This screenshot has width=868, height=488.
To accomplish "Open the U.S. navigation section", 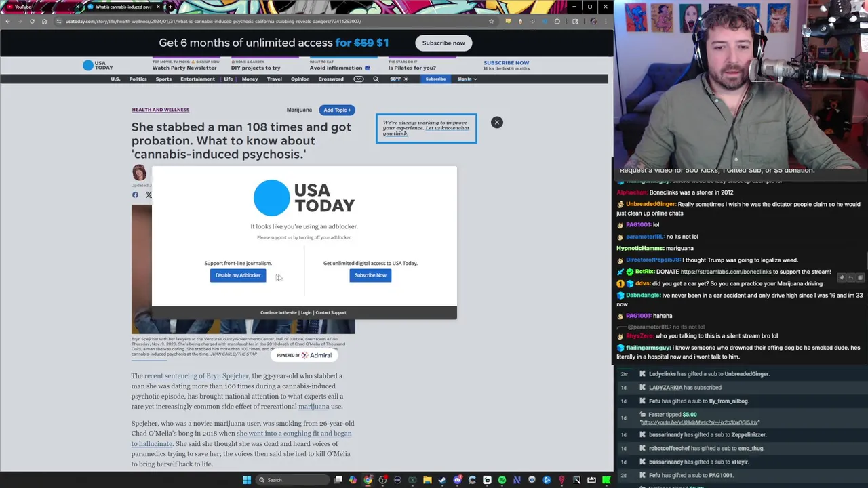I will 115,79.
